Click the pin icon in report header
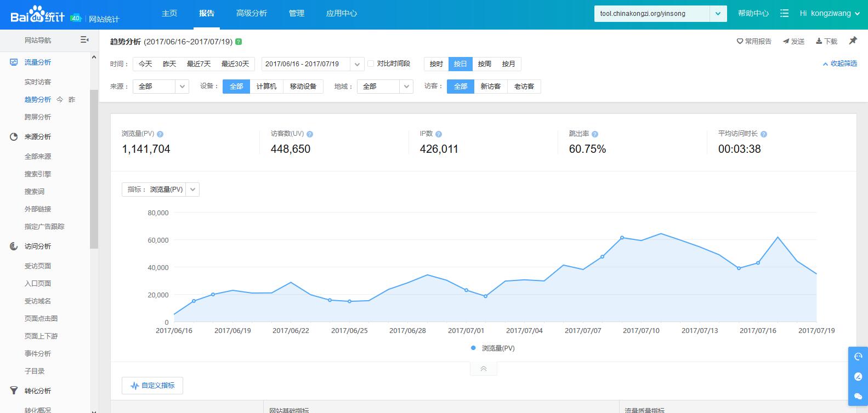 click(853, 41)
